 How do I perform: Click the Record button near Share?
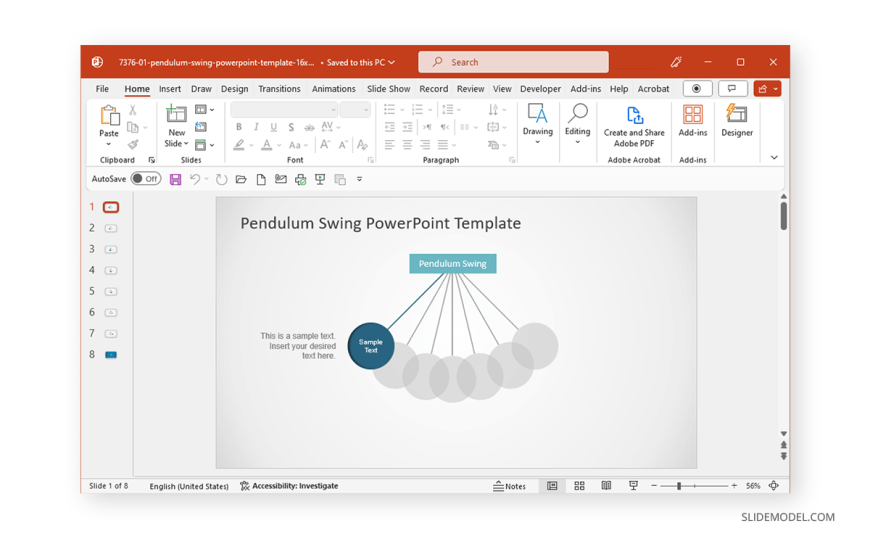tap(697, 89)
